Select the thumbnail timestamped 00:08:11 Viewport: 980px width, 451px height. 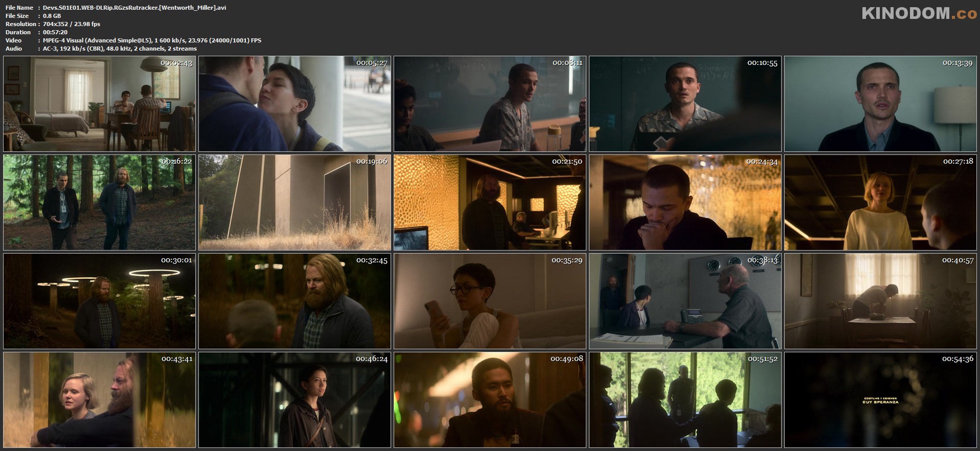click(x=490, y=104)
